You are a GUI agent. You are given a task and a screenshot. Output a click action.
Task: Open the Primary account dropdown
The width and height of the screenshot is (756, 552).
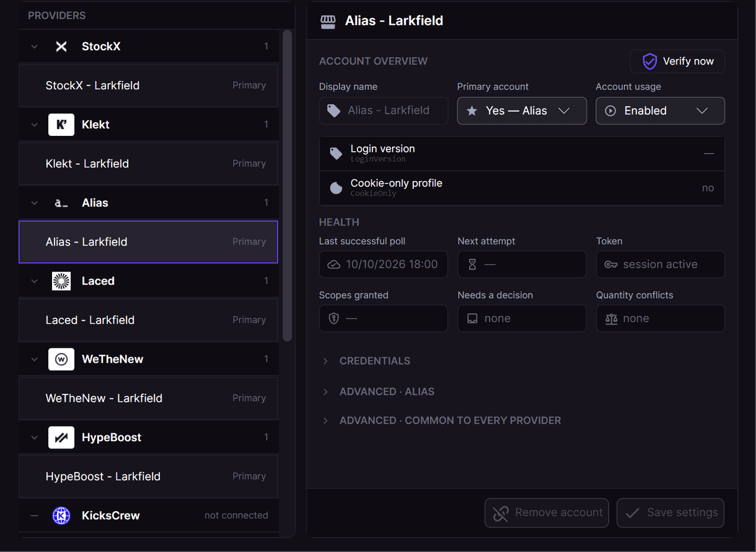tap(522, 111)
